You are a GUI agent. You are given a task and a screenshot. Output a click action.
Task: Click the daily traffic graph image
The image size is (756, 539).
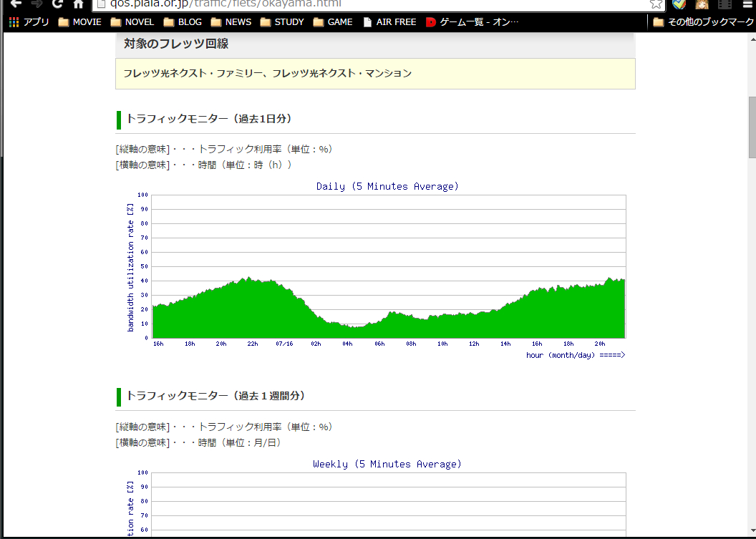pyautogui.click(x=376, y=273)
